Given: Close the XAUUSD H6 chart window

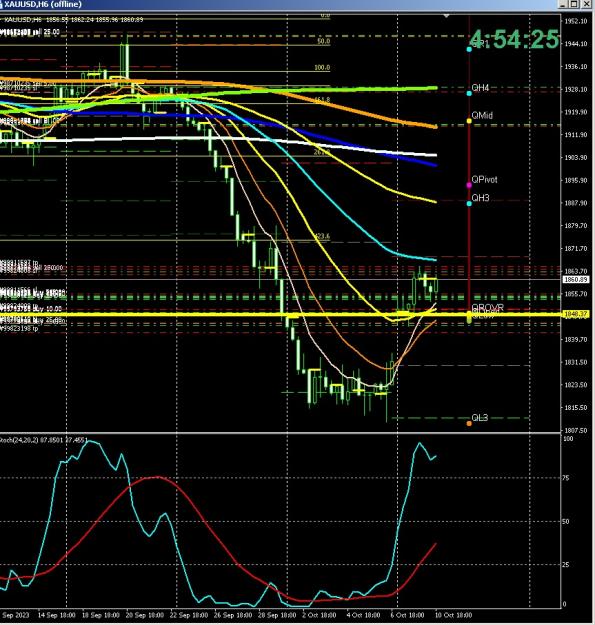Looking at the screenshot, I should point(587,4).
